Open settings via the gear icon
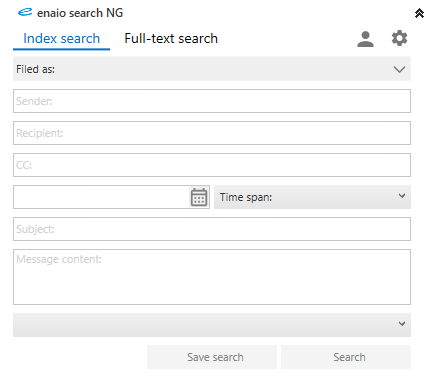The height and width of the screenshot is (378, 432). pyautogui.click(x=399, y=38)
